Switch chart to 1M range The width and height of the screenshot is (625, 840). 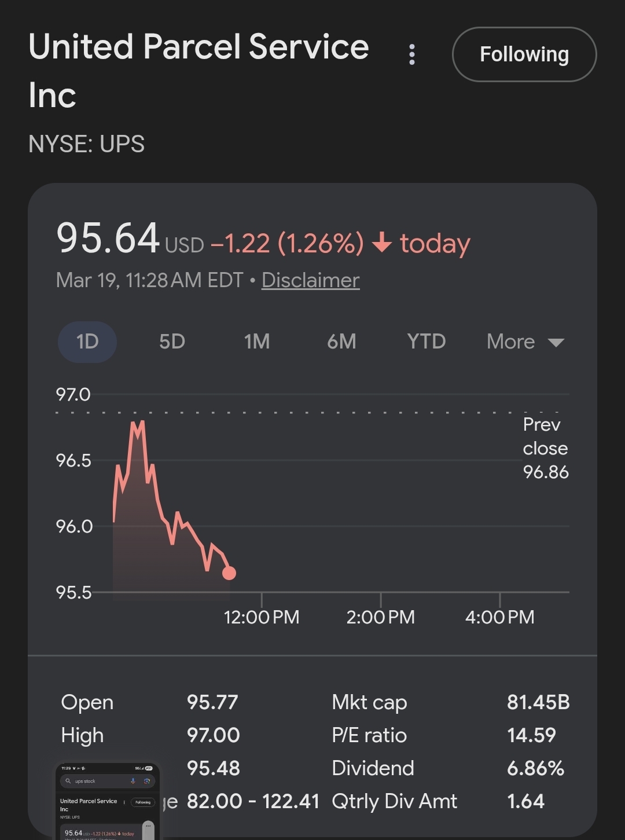tap(256, 342)
